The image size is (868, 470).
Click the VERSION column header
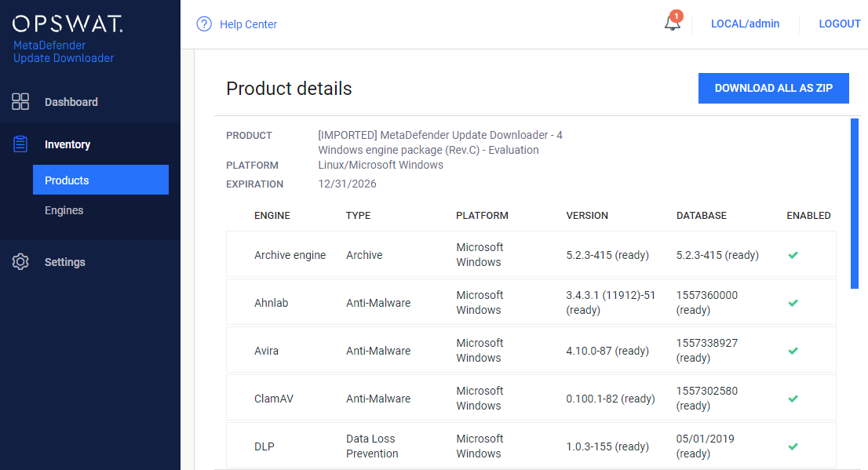pyautogui.click(x=587, y=215)
